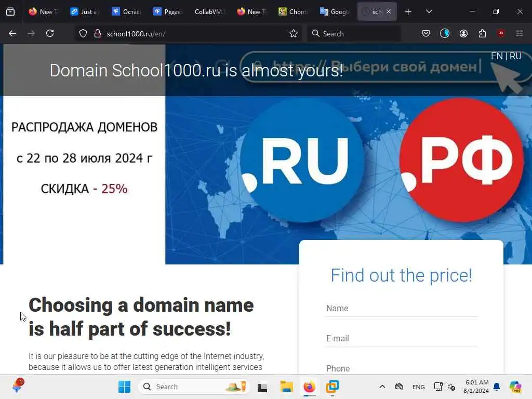Open Task View on the taskbar

[262, 387]
